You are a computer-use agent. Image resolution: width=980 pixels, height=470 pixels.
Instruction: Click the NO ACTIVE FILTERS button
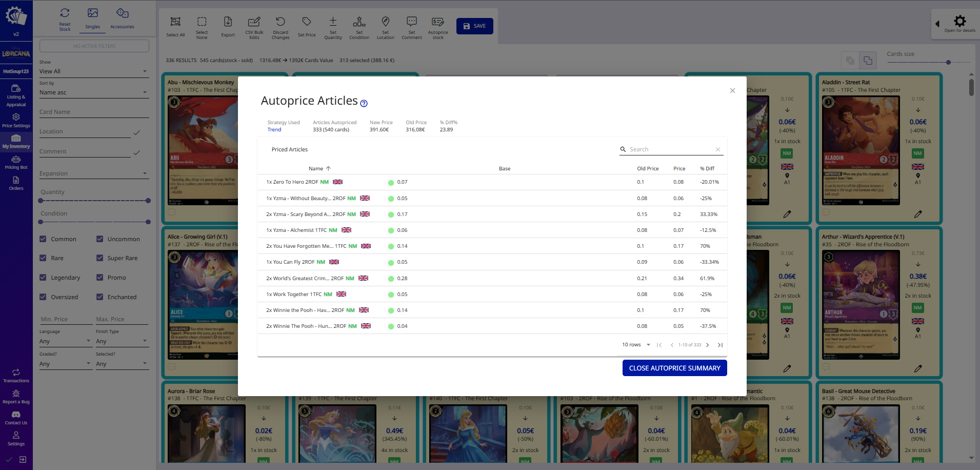tap(94, 46)
